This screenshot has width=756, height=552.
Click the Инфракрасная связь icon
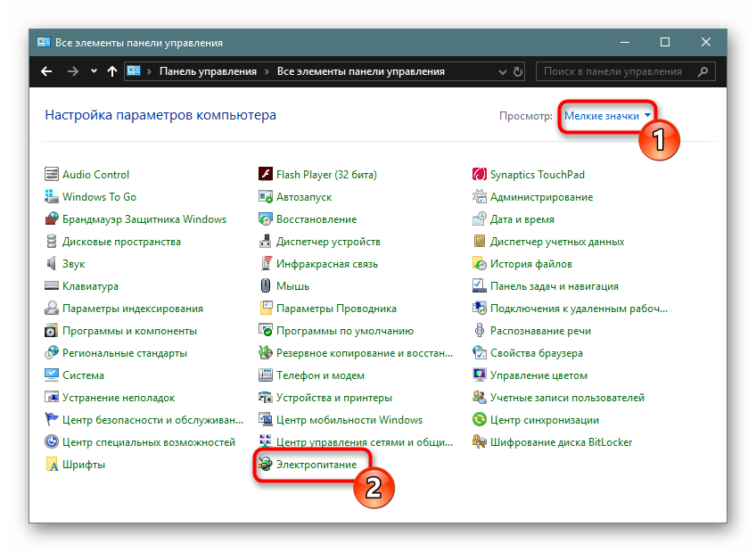pyautogui.click(x=265, y=263)
